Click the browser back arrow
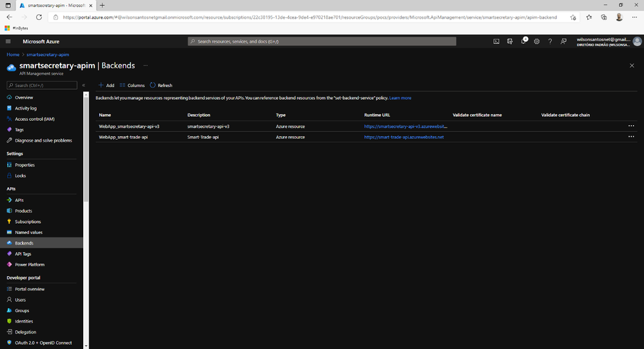 click(x=10, y=17)
